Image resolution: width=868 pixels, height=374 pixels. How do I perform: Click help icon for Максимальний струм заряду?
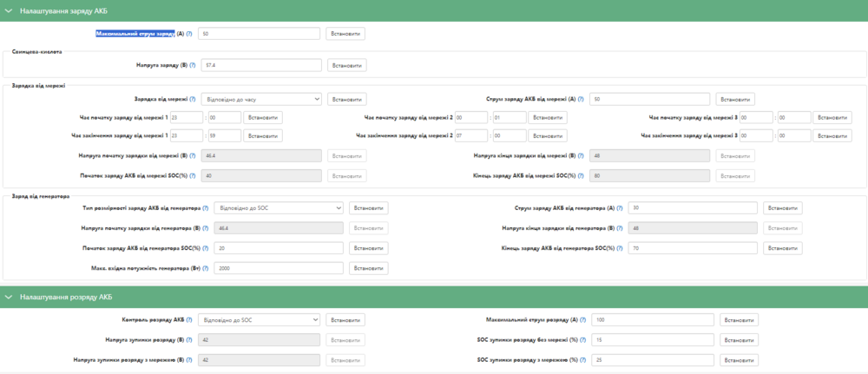click(190, 34)
